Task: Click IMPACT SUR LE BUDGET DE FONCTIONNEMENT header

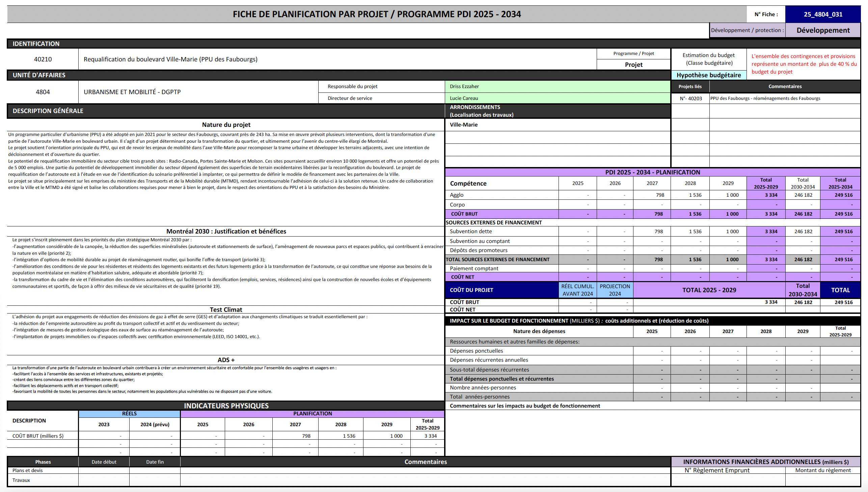Action: (652, 321)
